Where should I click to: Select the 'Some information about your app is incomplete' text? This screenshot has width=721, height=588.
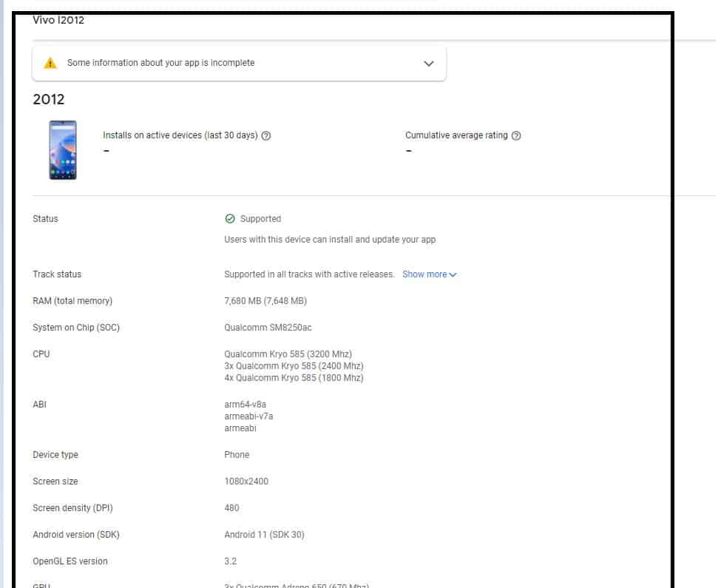click(x=162, y=63)
